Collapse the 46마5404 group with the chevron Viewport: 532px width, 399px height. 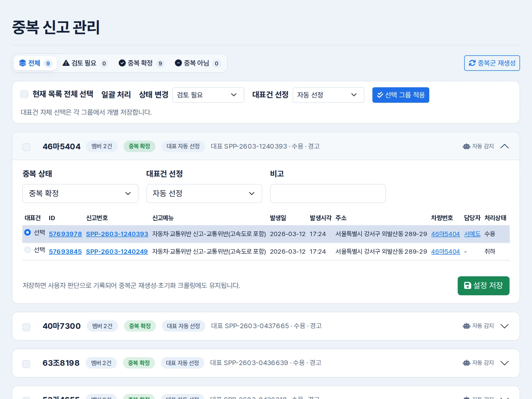[x=504, y=146]
